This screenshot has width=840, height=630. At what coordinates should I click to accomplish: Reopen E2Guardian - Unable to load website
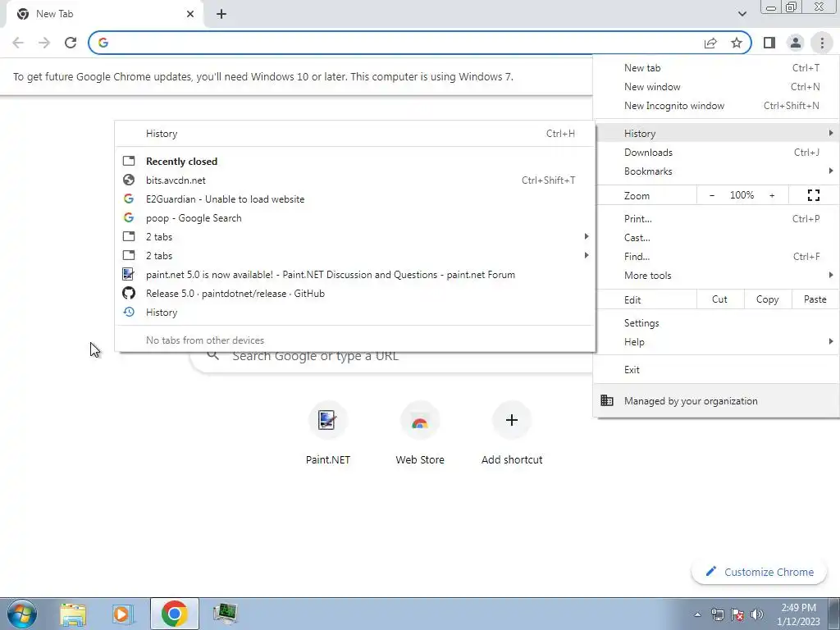[x=355, y=199]
